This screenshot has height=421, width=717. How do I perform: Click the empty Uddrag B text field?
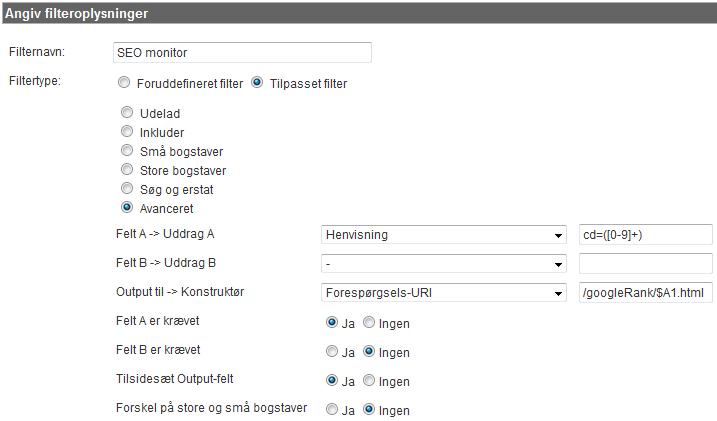tap(645, 264)
